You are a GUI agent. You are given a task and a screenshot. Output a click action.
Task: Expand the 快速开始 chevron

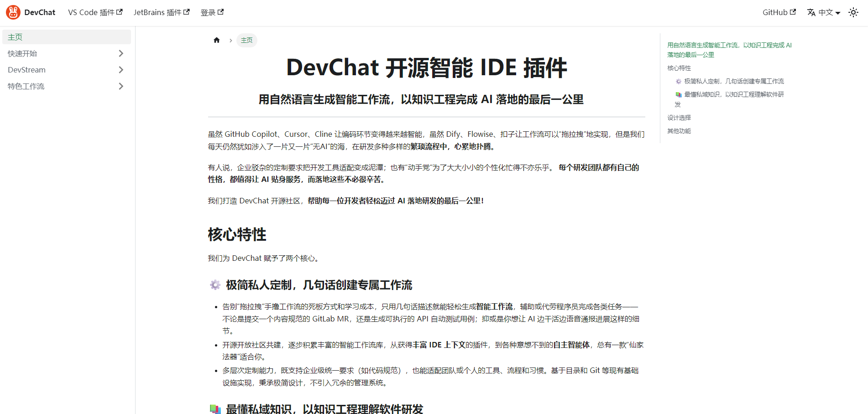[x=121, y=53]
